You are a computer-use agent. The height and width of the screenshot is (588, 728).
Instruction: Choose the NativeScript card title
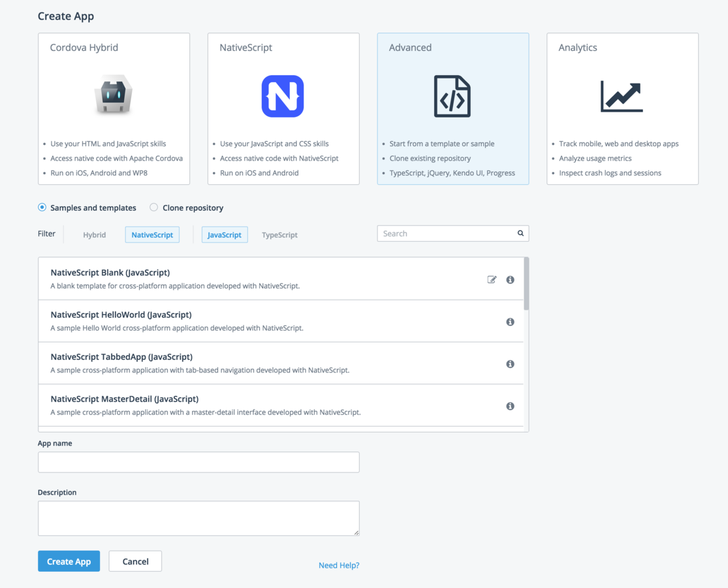[245, 48]
